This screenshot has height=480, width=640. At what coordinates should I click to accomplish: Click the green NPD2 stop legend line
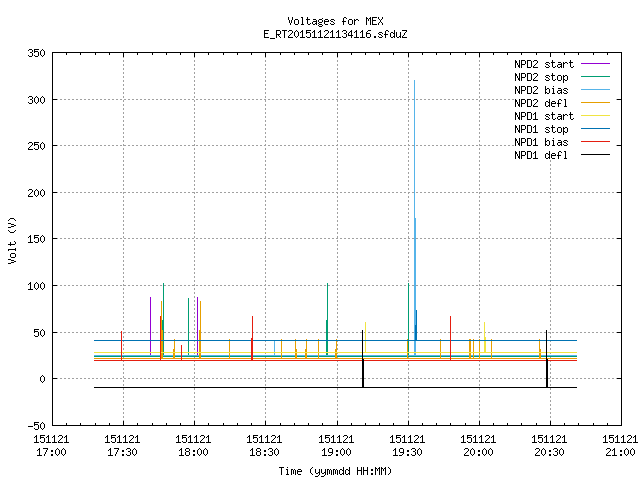[595, 77]
